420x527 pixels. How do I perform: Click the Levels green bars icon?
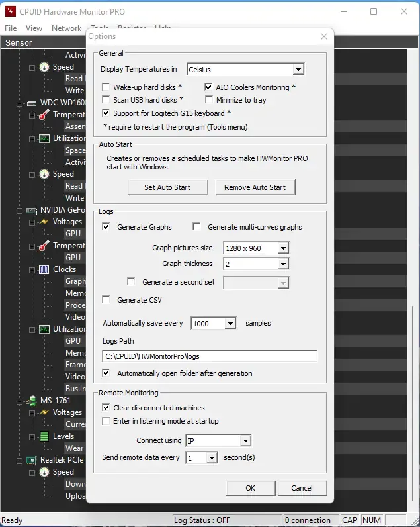coord(44,436)
